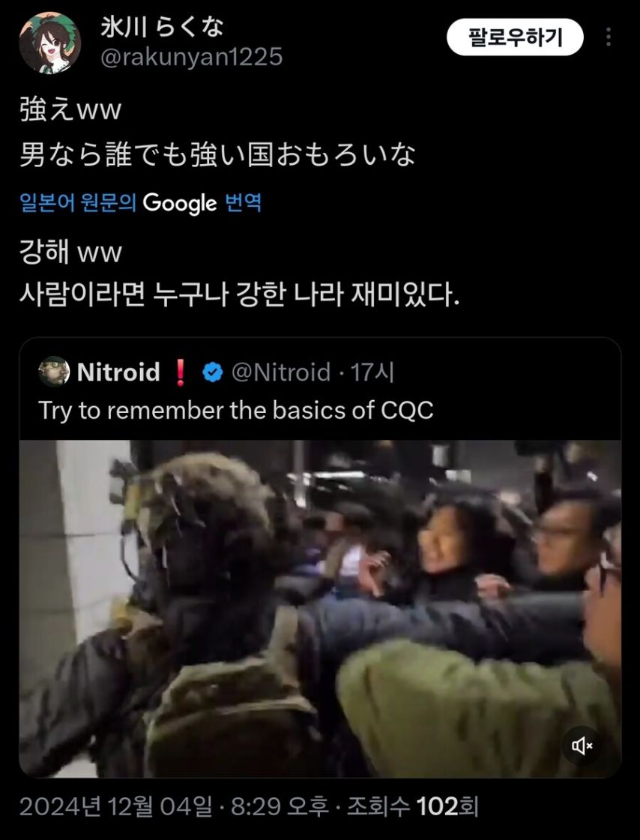Play the embedded video thumbnail
640x840 pixels.
[320, 608]
